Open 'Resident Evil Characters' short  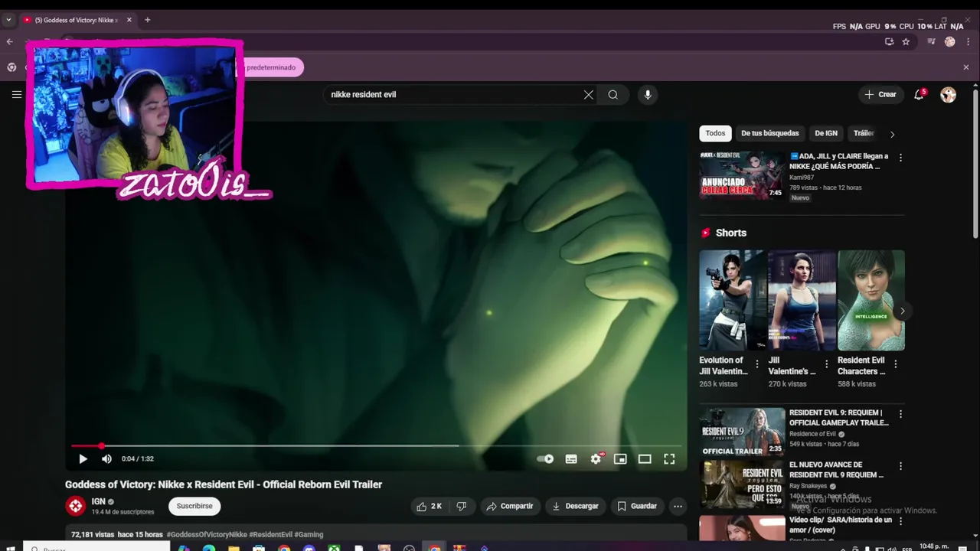(x=871, y=300)
